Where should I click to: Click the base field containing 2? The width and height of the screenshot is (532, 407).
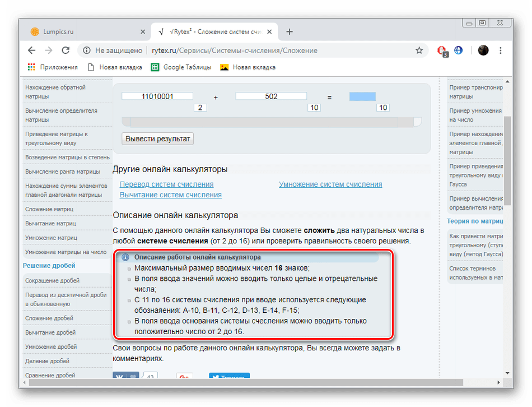pos(200,108)
